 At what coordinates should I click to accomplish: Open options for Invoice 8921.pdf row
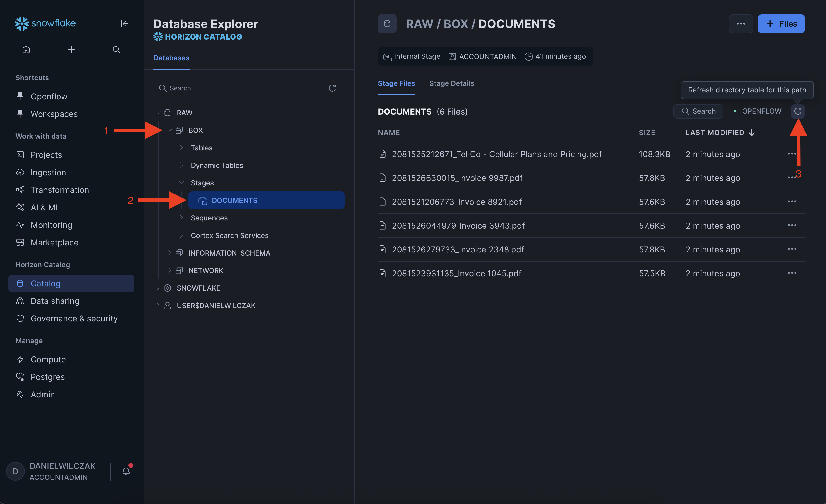792,202
